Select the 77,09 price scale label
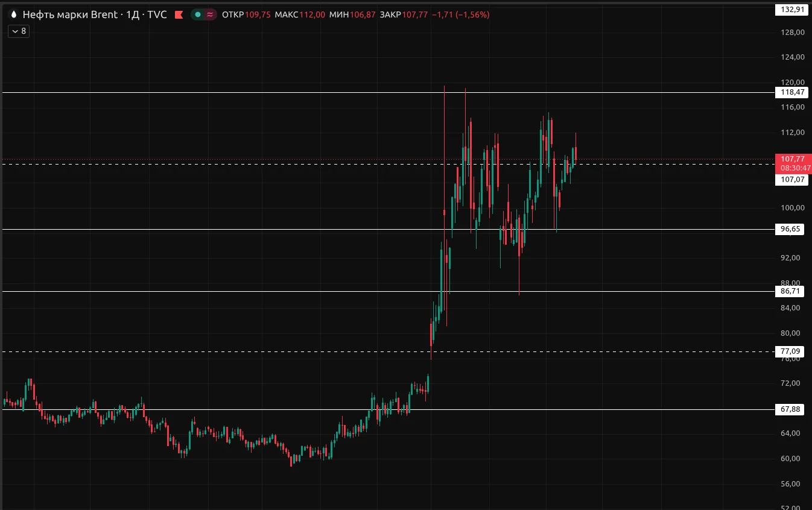 coord(790,351)
